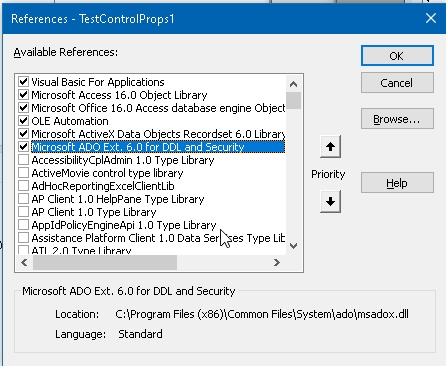Viewport: 446px width, 366px height.
Task: Open Browse... to add a file
Action: 397,119
